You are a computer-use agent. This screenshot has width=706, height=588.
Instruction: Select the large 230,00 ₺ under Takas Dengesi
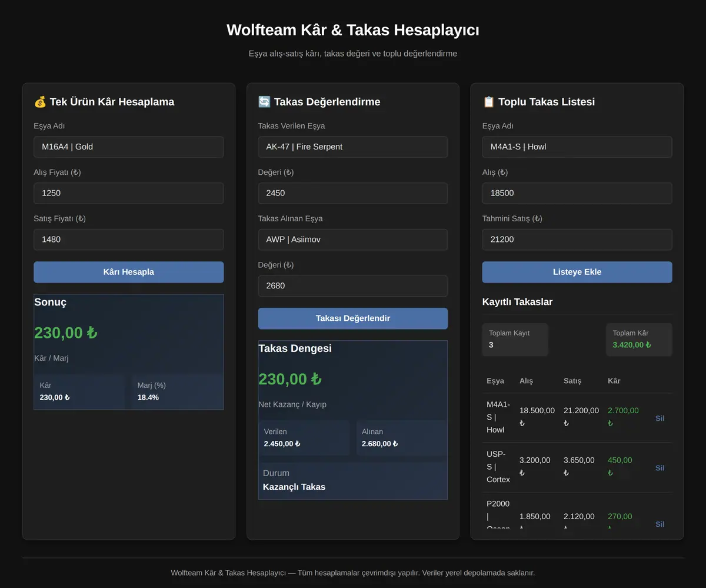point(290,379)
